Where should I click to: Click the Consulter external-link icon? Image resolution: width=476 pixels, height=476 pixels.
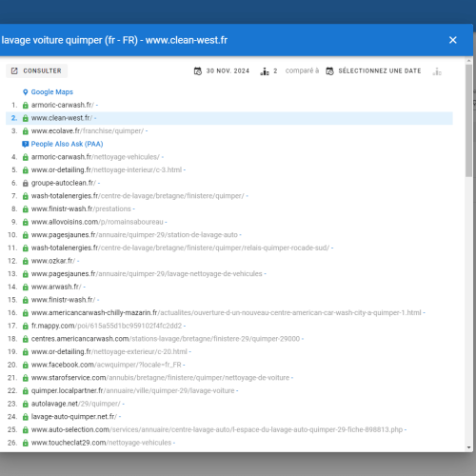(14, 70)
